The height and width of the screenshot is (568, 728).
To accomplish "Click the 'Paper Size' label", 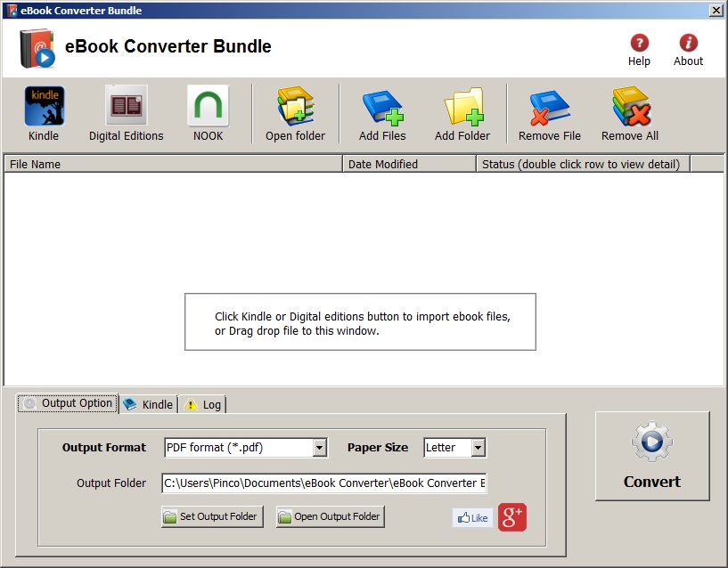I will coord(378,447).
